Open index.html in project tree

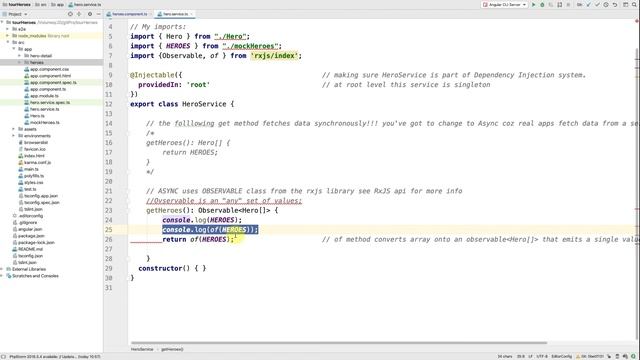coord(34,156)
